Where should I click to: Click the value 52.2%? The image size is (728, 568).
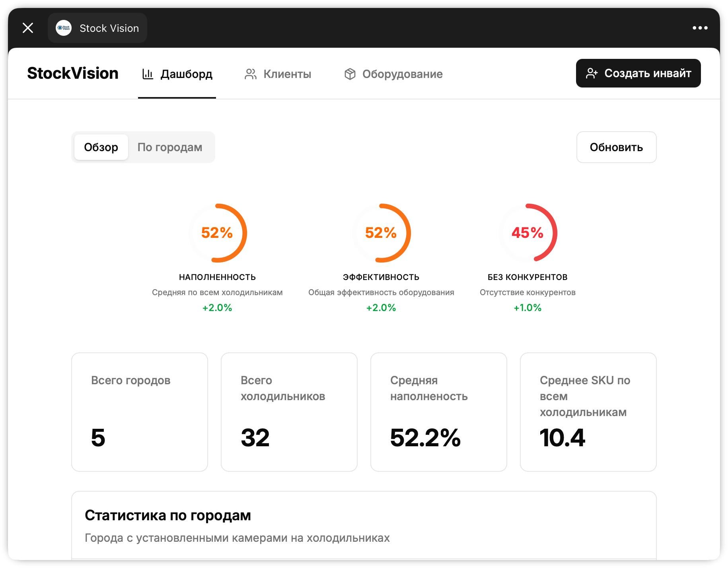(x=425, y=438)
